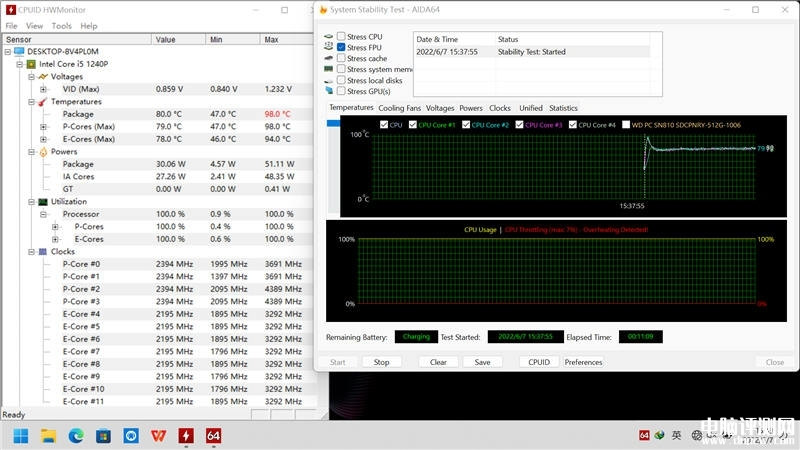Collapse the Voltages section
Screen dimensions: 800x450
pos(31,77)
